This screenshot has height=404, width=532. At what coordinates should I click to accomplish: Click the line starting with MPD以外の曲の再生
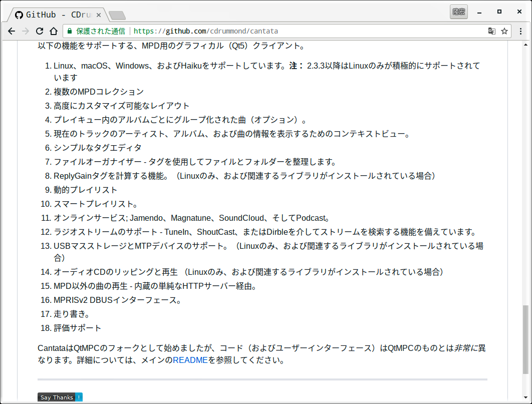tap(155, 286)
